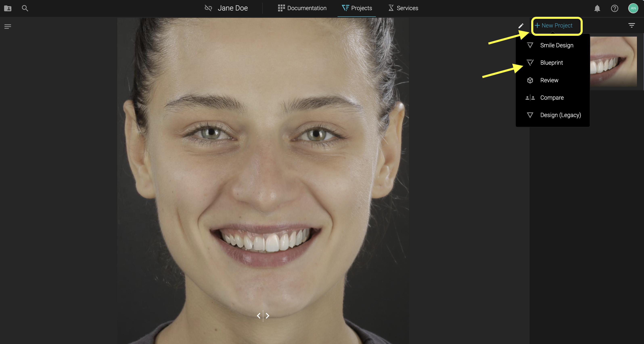This screenshot has height=344, width=644.
Task: Go to next photo with right chevron
Action: coord(268,316)
